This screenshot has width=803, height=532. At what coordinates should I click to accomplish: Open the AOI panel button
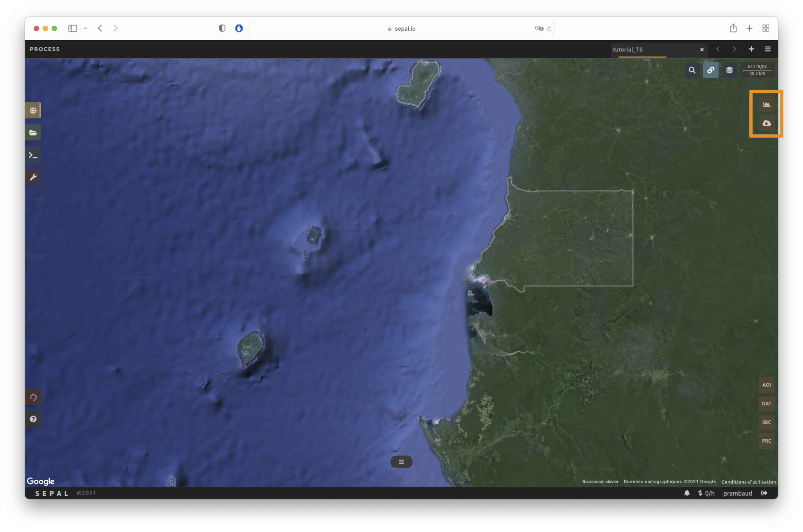(x=766, y=385)
